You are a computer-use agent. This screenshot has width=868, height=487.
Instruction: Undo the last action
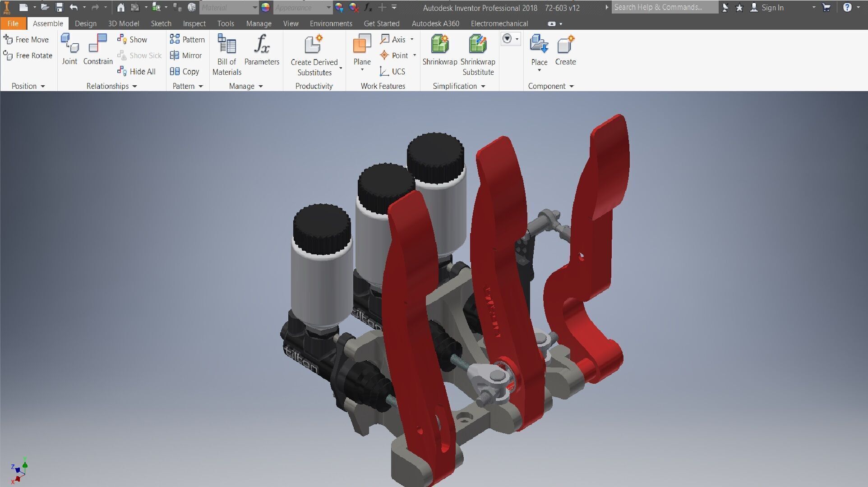(74, 7)
